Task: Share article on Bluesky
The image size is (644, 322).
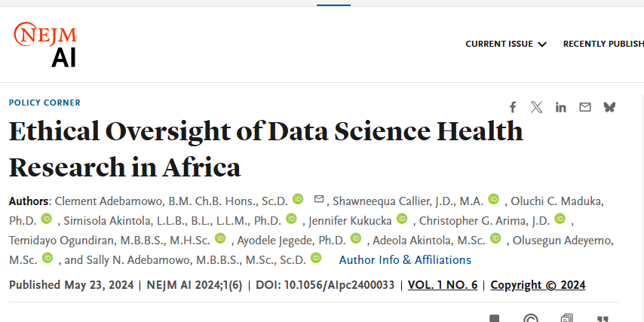Action: point(609,107)
